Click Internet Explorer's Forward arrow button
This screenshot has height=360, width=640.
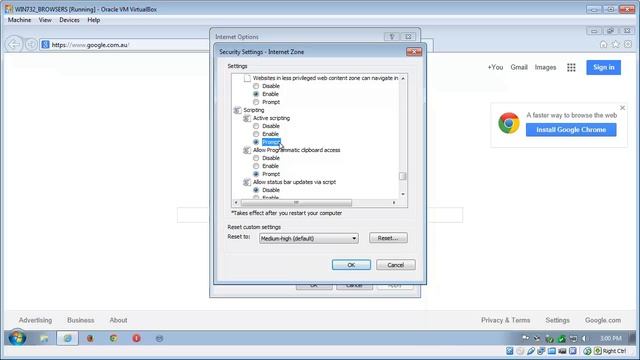tap(31, 44)
